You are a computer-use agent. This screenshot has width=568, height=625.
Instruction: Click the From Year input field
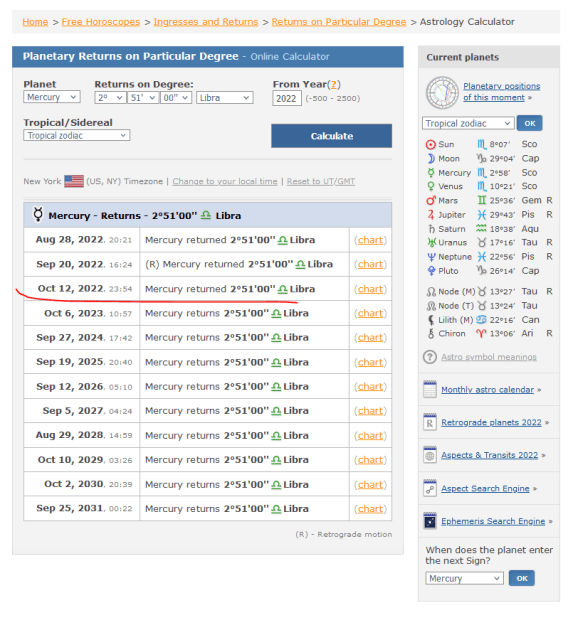pyautogui.click(x=287, y=98)
